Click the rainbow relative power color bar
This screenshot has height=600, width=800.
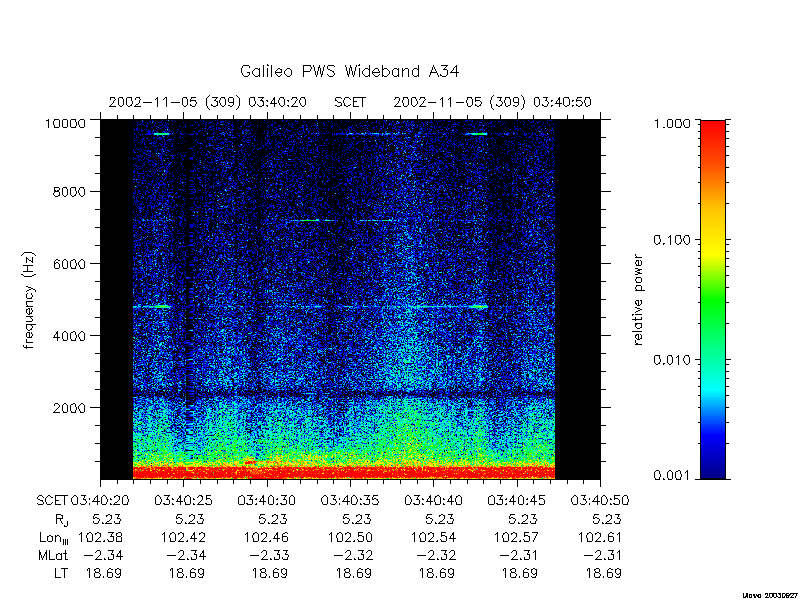[713, 299]
